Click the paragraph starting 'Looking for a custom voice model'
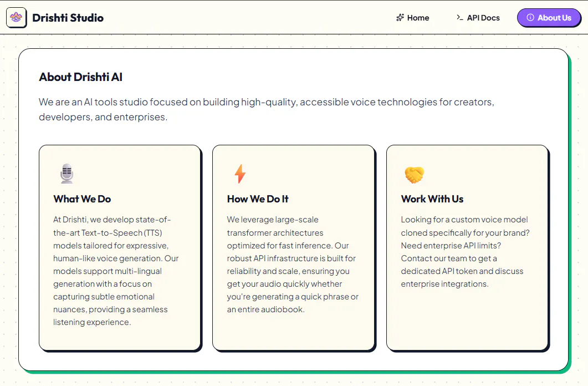 tap(465, 252)
